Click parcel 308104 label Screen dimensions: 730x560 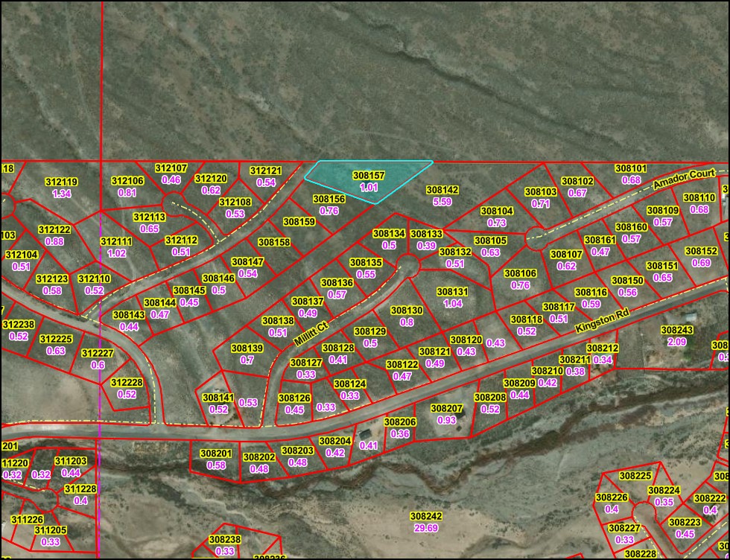(x=497, y=211)
